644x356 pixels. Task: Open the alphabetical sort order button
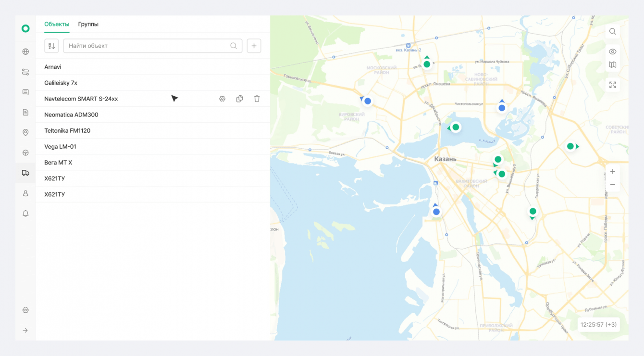(x=51, y=46)
